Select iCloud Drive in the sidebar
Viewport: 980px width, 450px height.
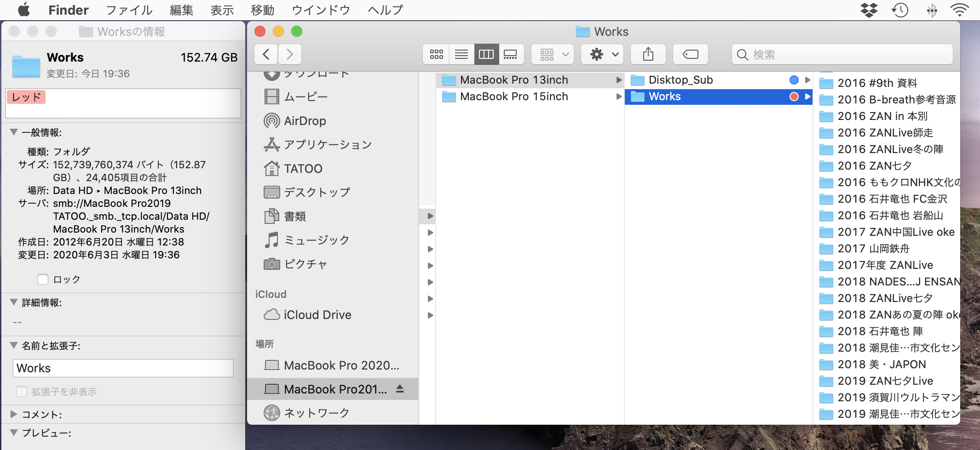tap(333, 315)
